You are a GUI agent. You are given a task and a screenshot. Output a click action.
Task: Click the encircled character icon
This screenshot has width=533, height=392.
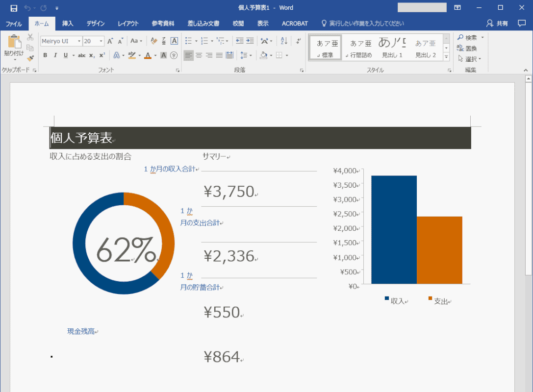click(x=174, y=55)
